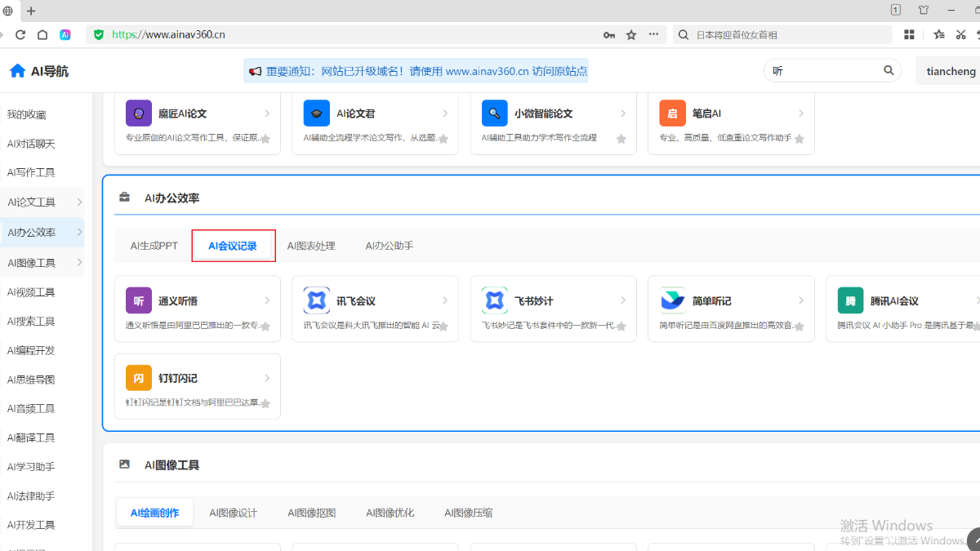Bookmark this page with star icon
The height and width of the screenshot is (551, 980).
631,34
